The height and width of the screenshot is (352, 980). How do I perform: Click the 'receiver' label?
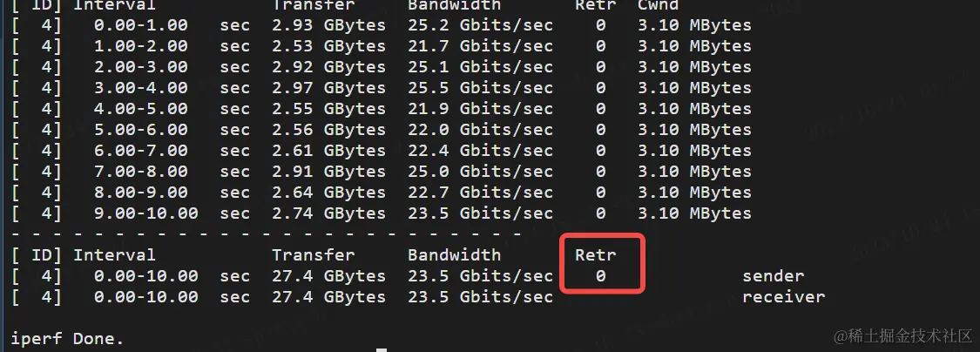point(784,296)
